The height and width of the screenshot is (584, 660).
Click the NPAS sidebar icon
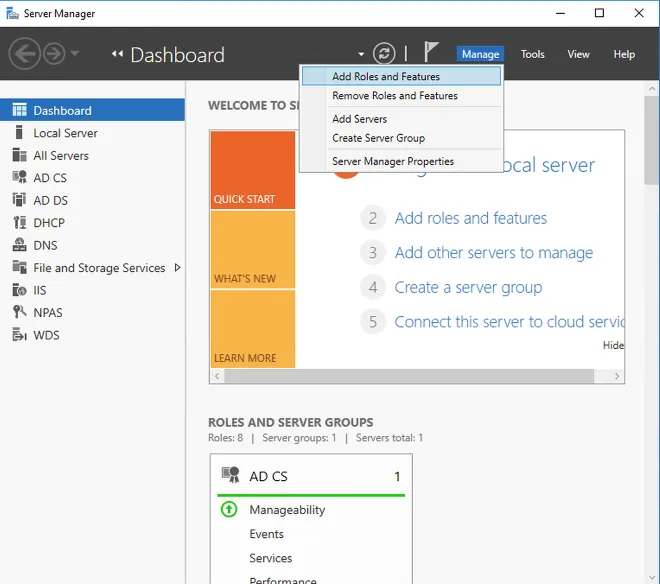pyautogui.click(x=19, y=312)
